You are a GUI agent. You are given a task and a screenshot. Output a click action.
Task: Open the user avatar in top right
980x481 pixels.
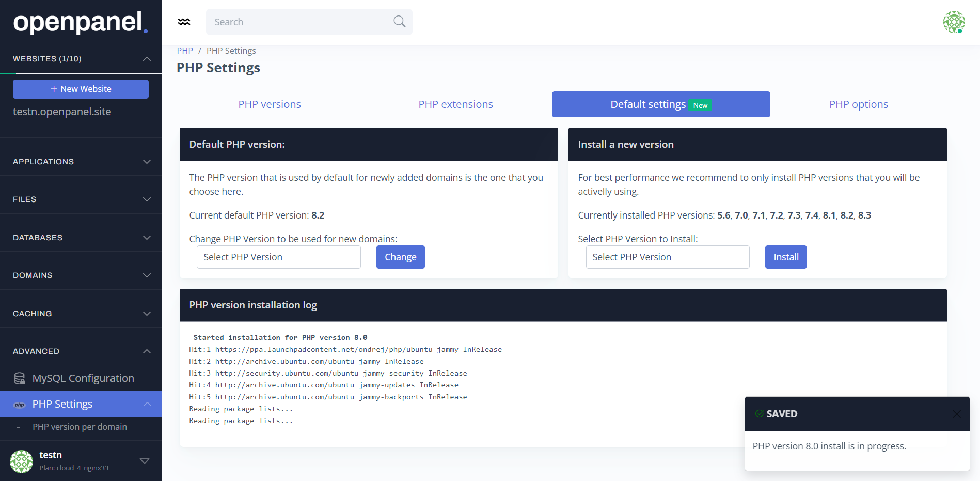pos(954,22)
